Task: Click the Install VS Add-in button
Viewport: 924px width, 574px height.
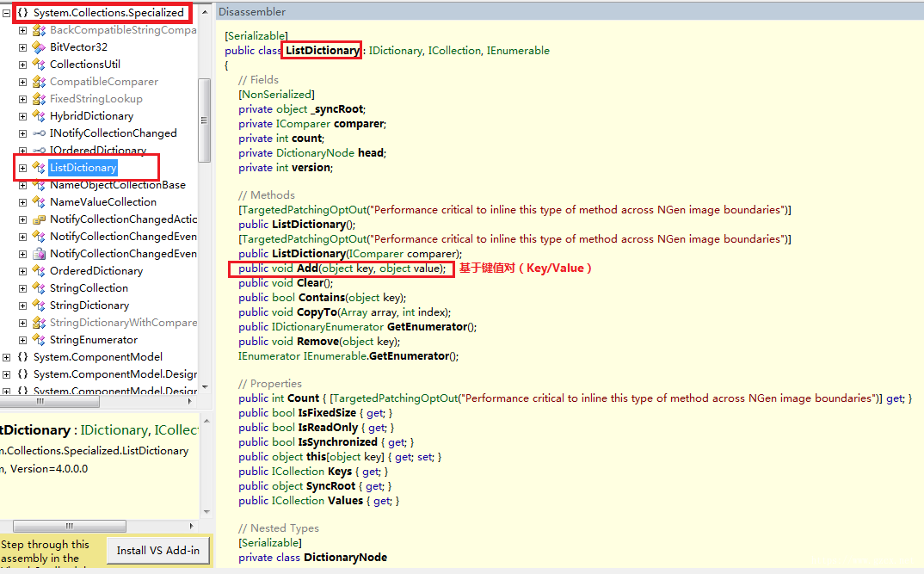Action: point(158,551)
